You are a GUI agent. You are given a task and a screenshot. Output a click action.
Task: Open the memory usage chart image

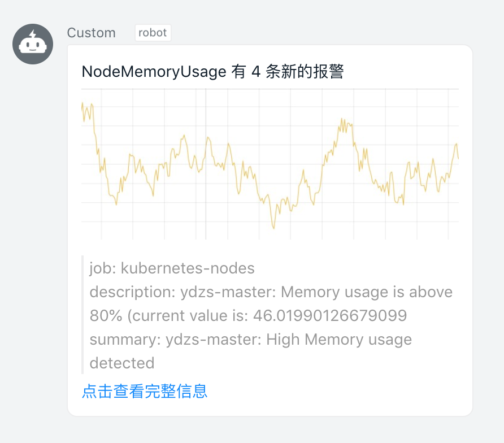click(270, 164)
